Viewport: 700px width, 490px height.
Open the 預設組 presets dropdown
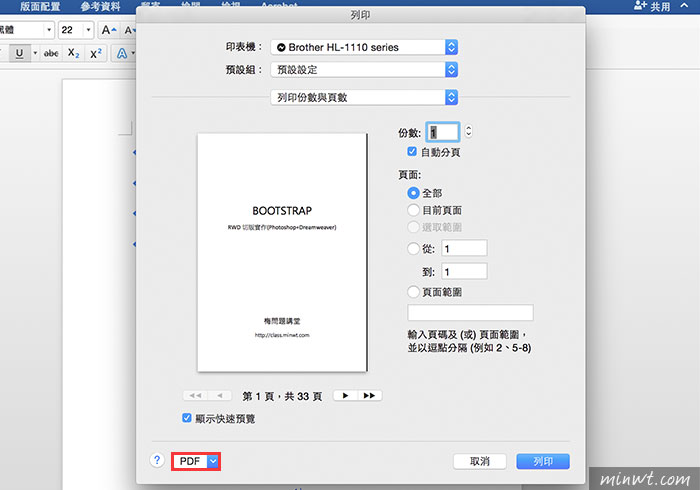click(x=364, y=70)
